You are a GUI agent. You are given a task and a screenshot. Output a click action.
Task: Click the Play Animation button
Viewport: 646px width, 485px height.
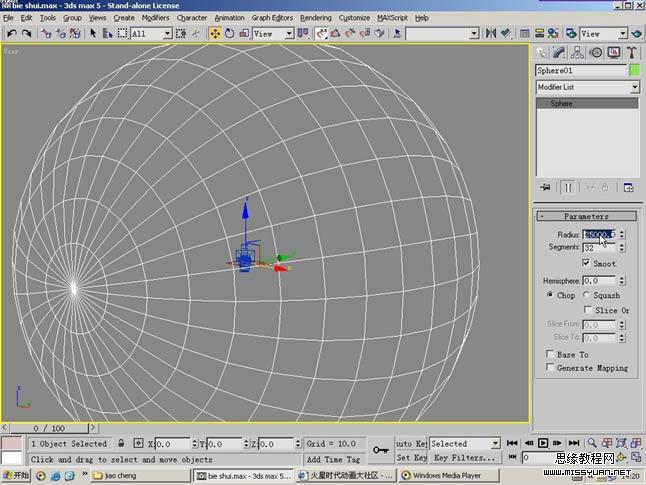coord(543,443)
